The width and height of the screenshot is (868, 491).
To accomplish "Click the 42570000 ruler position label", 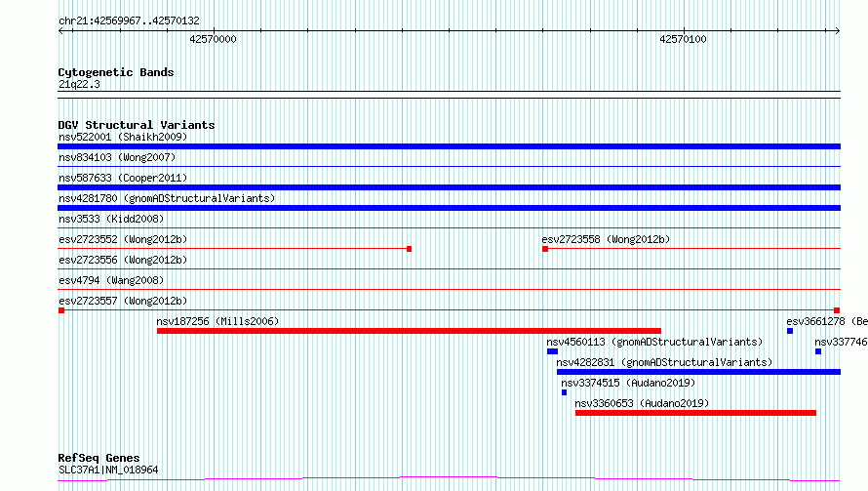I will 214,39.
